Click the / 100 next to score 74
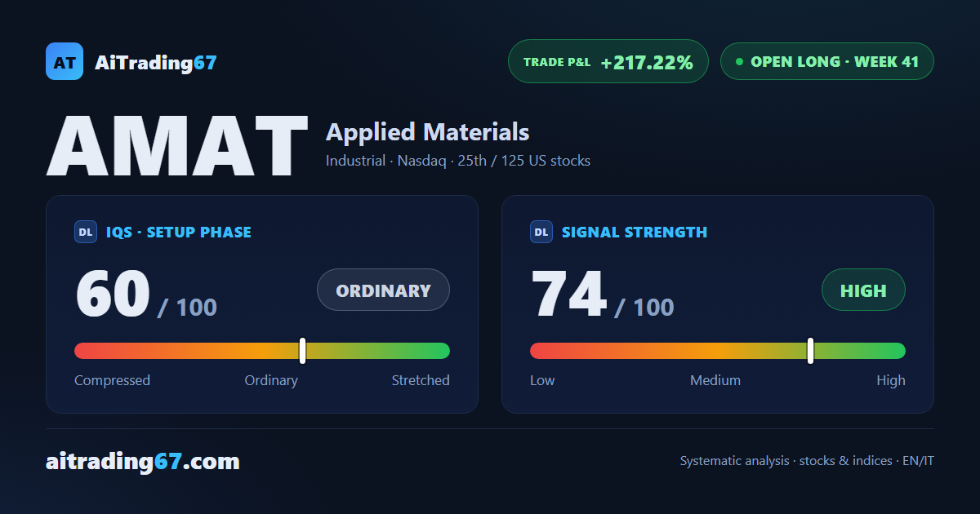980x514 pixels. (644, 308)
